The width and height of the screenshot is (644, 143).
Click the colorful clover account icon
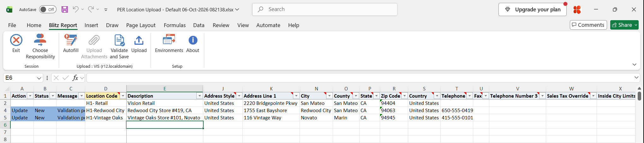click(x=577, y=10)
